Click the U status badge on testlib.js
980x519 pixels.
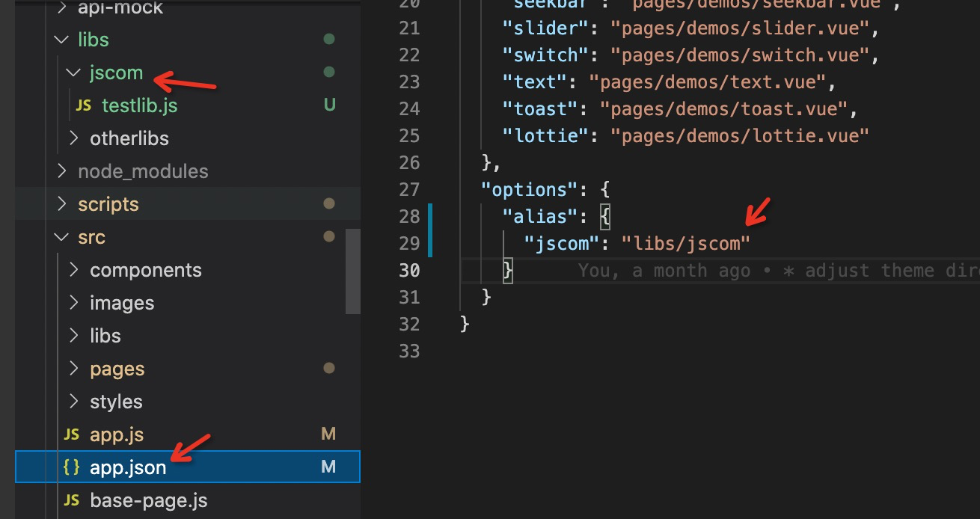pyautogui.click(x=329, y=105)
